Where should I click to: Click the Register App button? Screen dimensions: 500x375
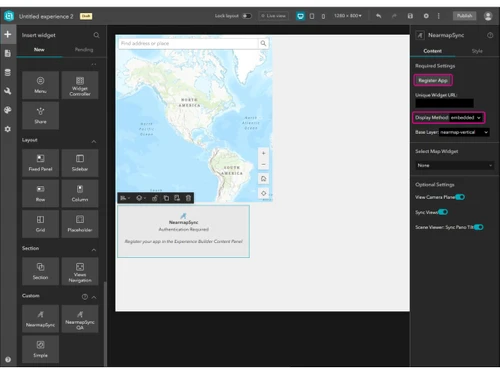coord(433,80)
